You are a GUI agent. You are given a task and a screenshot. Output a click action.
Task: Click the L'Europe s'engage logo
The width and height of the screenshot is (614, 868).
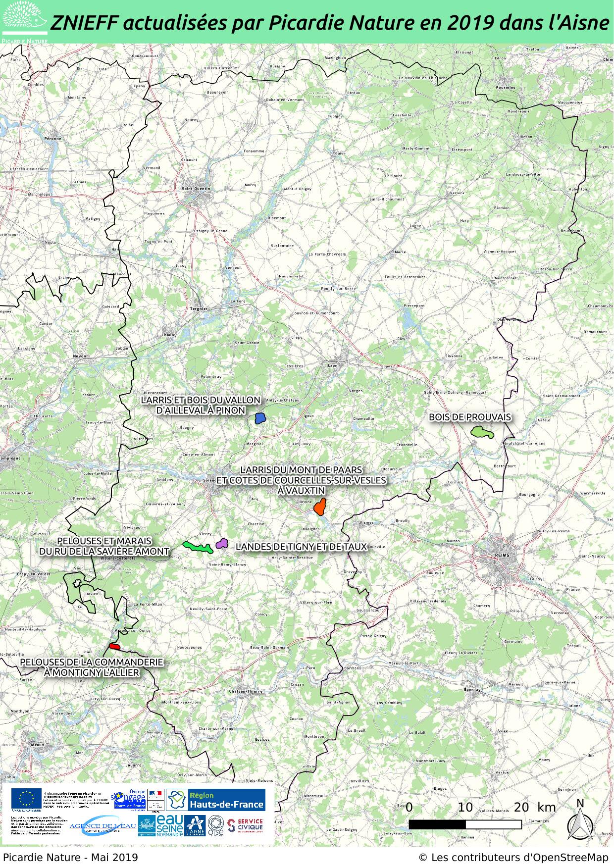pos(130,799)
